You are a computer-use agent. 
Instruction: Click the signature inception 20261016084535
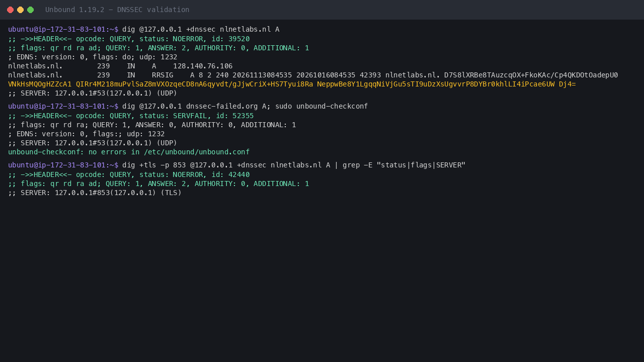(x=326, y=75)
